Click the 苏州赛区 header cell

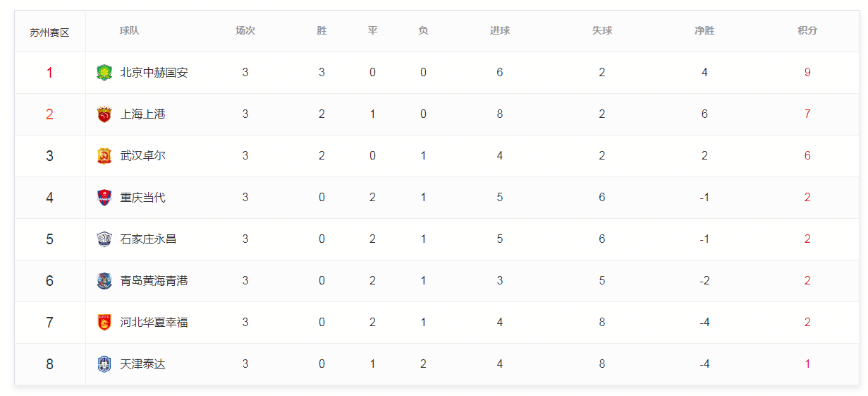pos(49,32)
